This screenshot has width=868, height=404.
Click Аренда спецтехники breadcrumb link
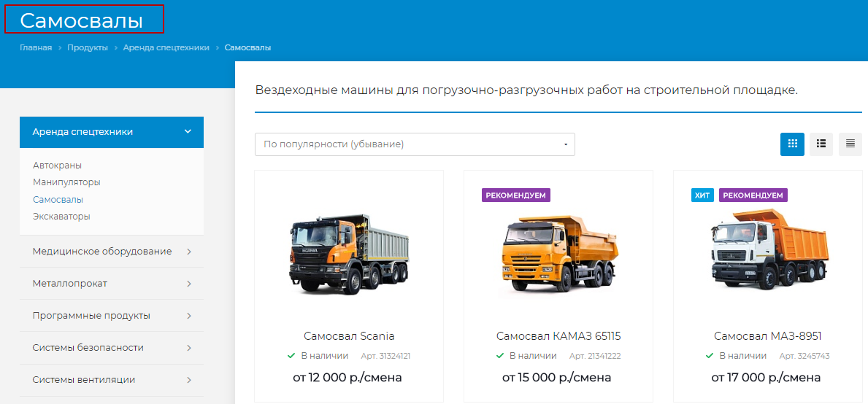pos(166,47)
